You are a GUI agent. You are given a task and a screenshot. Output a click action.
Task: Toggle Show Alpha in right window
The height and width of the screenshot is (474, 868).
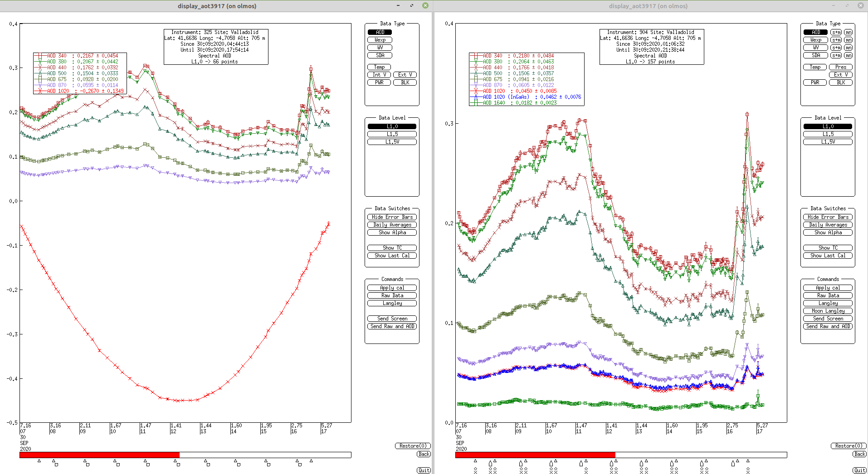pos(828,232)
